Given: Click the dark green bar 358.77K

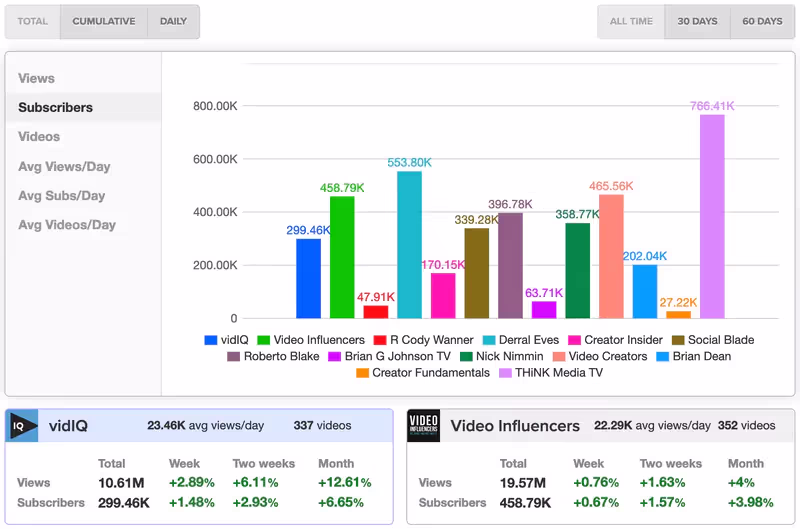Looking at the screenshot, I should tap(578, 271).
